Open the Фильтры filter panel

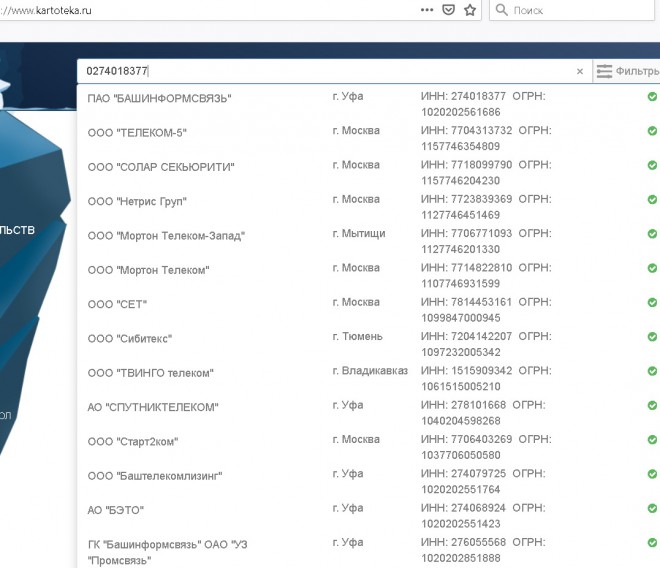pos(628,71)
